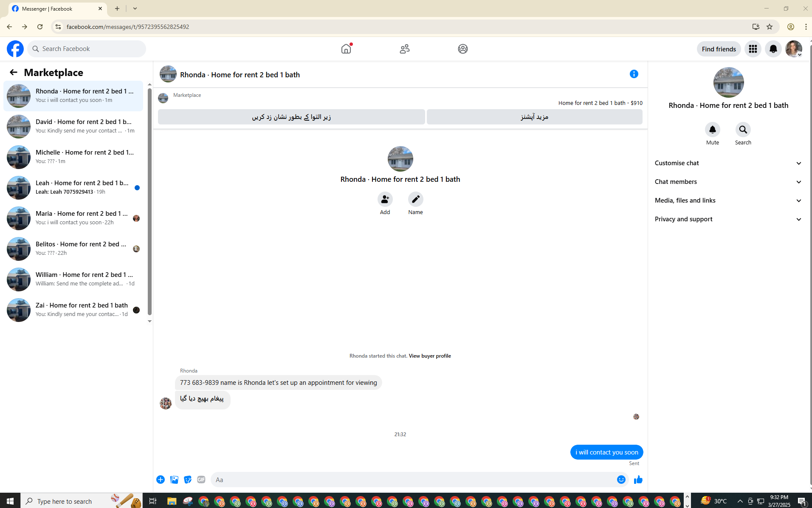Click the Search Facebook field
Image resolution: width=812 pixels, height=508 pixels.
[x=87, y=49]
